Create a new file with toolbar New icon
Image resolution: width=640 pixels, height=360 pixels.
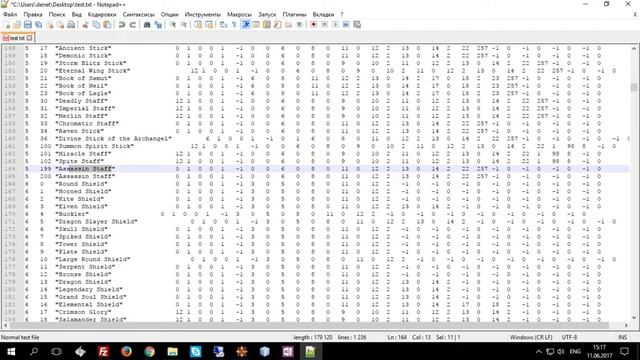pos(7,25)
